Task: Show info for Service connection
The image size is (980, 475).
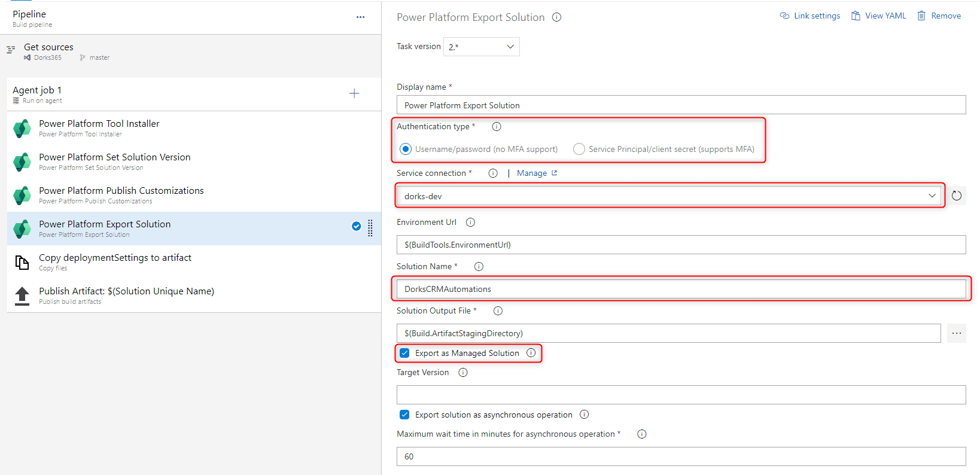Action: point(493,173)
